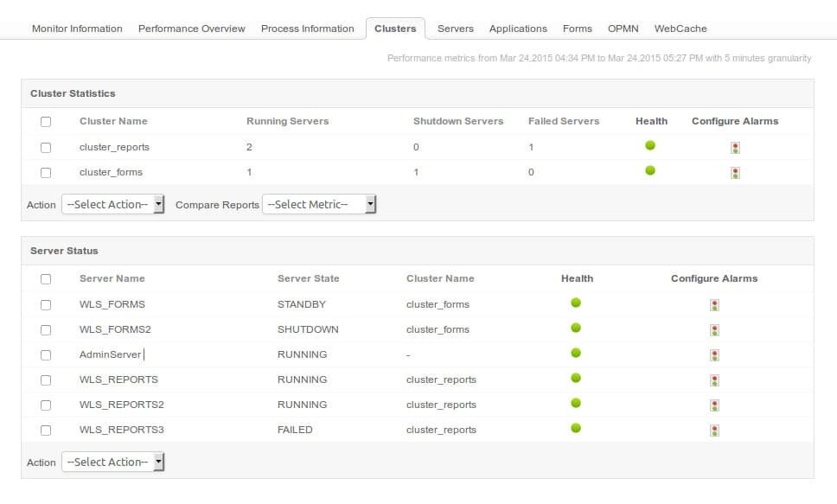Viewport: 837px width, 504px height.
Task: Click the health icon for WLS_REPORTS3
Action: pos(576,430)
